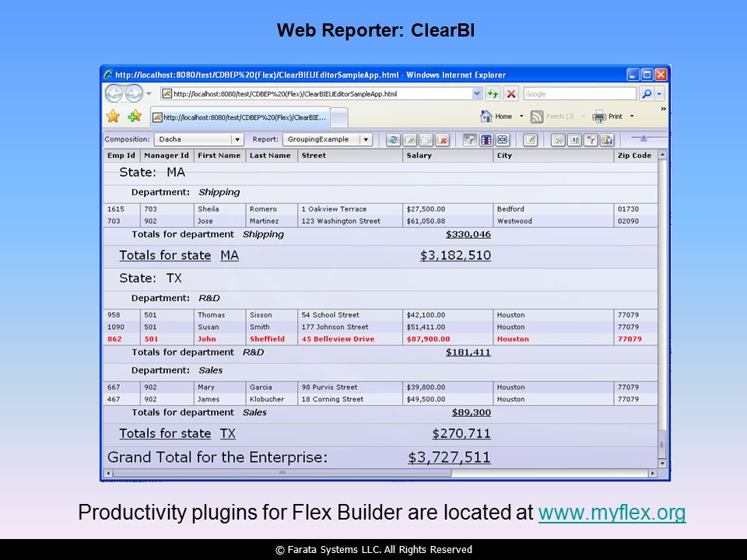
Task: Click the blue-green export toolbar icon
Action: 574,139
